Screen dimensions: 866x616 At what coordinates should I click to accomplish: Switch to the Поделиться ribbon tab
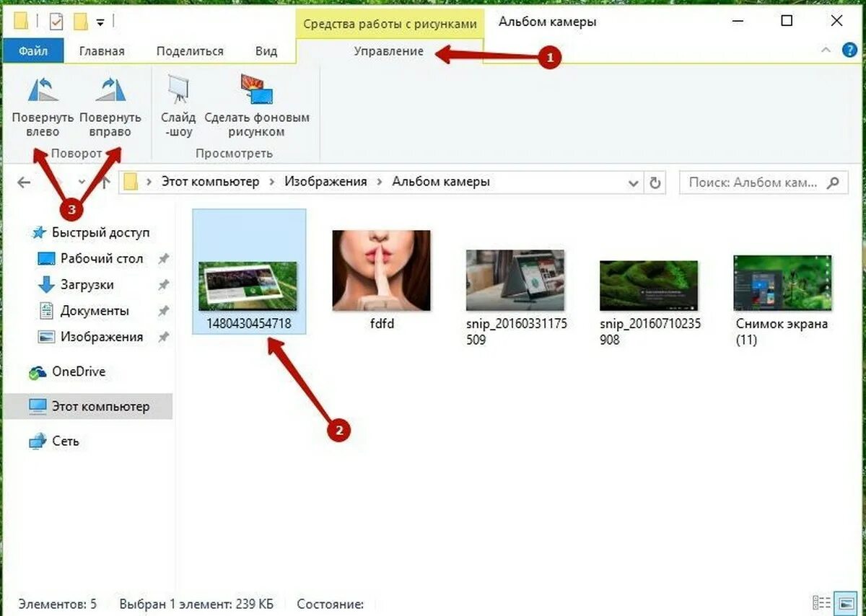click(190, 50)
